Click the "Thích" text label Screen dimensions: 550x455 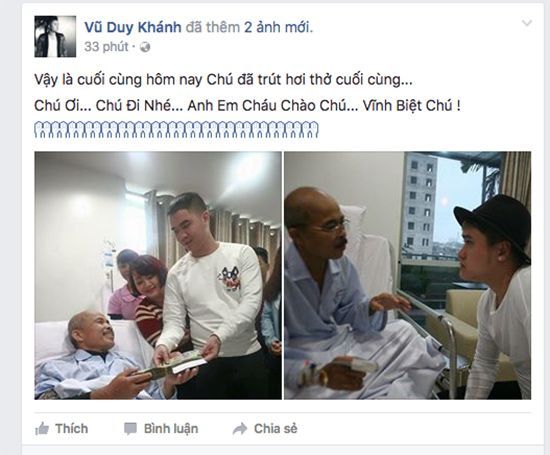72,429
